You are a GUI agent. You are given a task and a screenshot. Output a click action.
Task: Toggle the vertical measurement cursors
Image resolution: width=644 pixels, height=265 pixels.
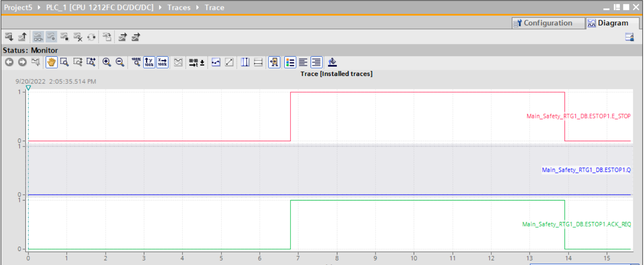[x=245, y=62]
